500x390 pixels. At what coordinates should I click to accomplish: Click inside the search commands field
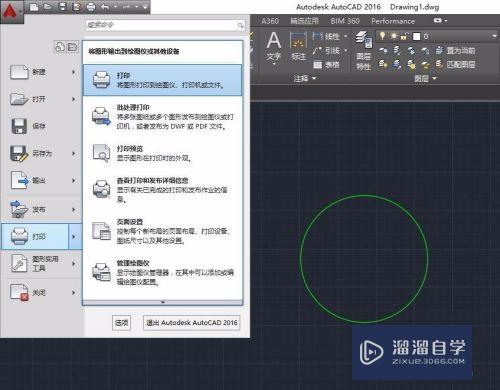pyautogui.click(x=161, y=25)
